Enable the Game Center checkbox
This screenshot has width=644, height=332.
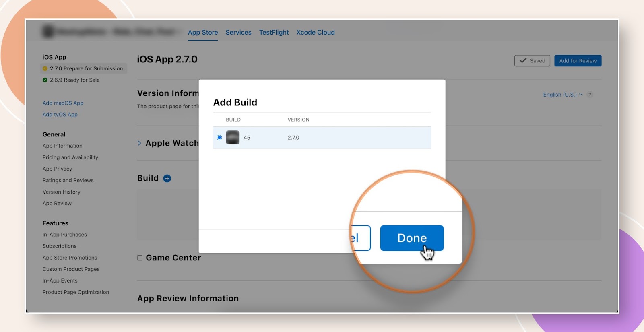coord(140,258)
